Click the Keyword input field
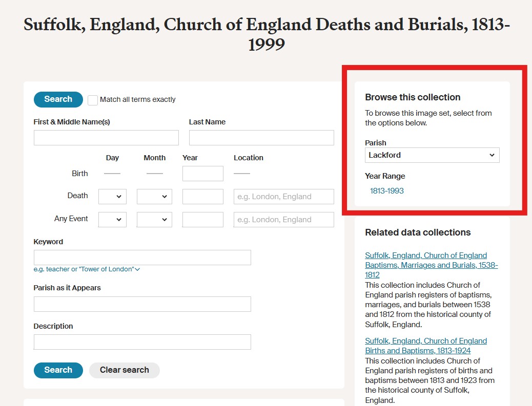 142,258
